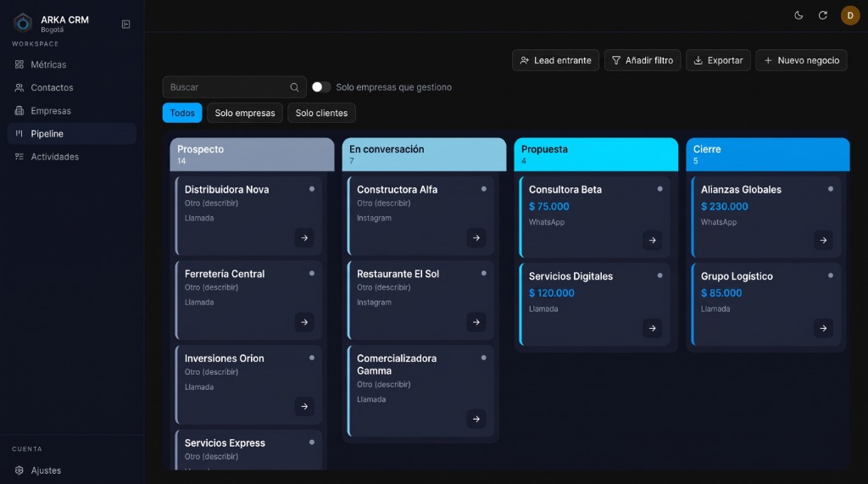
Task: Create a Nuevo negocio
Action: [x=801, y=60]
